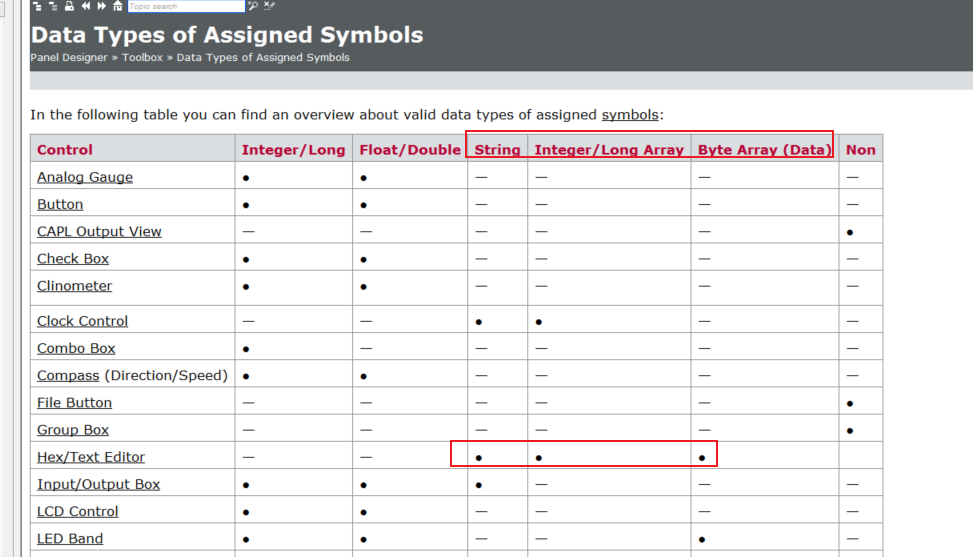Click the Float/Double column header
The image size is (973, 557).
tap(410, 150)
